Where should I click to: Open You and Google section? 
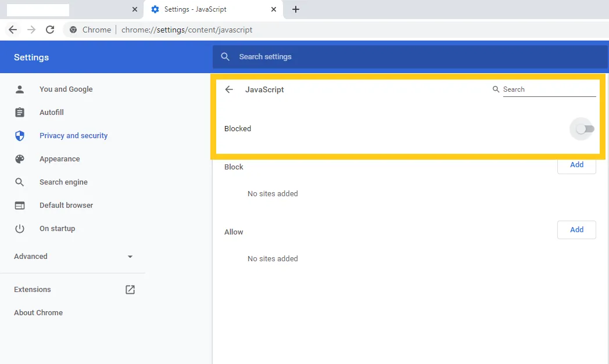(66, 89)
